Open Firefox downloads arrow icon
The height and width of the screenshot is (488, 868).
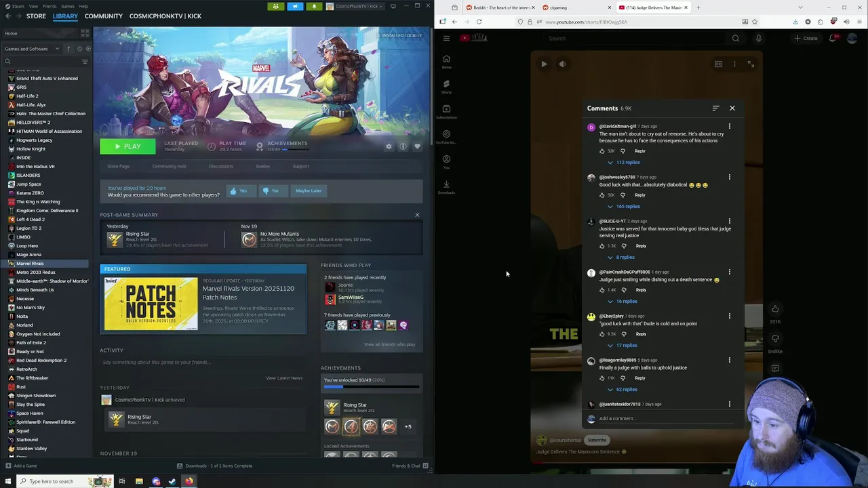[x=795, y=22]
